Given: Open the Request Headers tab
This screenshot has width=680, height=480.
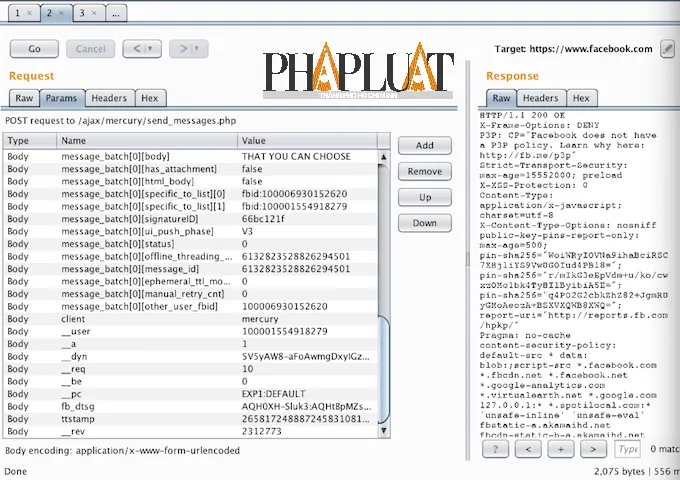Looking at the screenshot, I should tap(108, 98).
